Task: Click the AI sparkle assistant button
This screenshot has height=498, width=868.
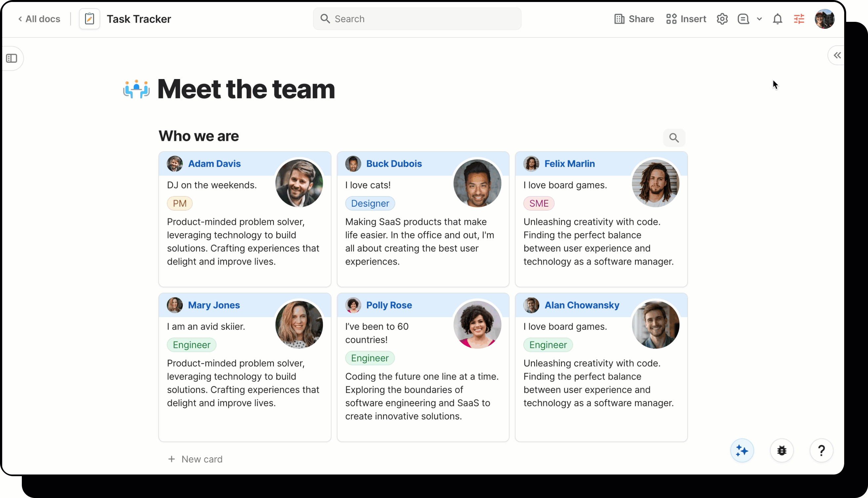Action: (x=742, y=450)
